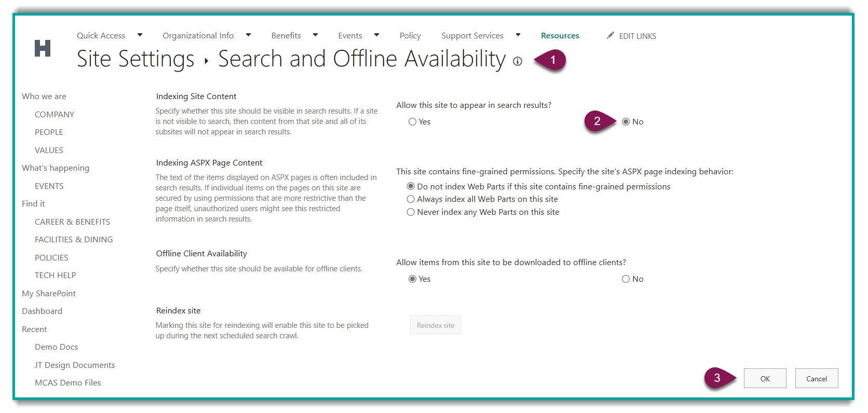Click the Reindex site button
The image size is (868, 413).
(x=436, y=325)
